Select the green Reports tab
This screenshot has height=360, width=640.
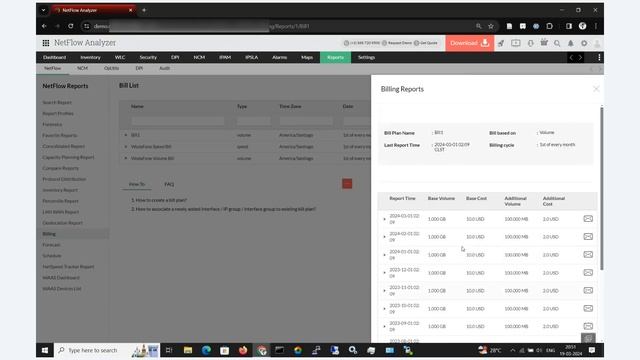[x=335, y=58]
